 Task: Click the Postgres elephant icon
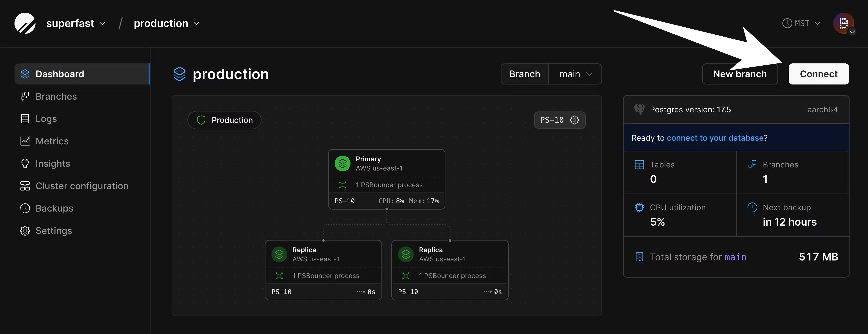639,109
